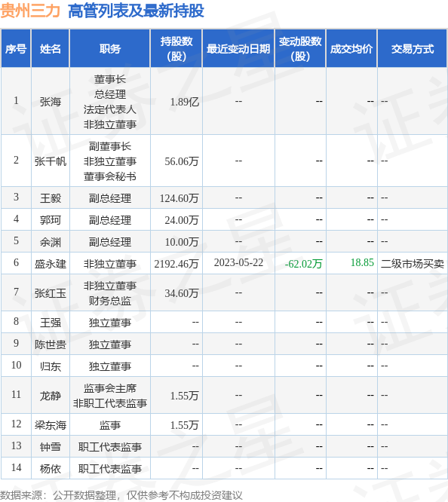Select the 成交均价 column header
This screenshot has width=448, height=502.
click(x=351, y=49)
